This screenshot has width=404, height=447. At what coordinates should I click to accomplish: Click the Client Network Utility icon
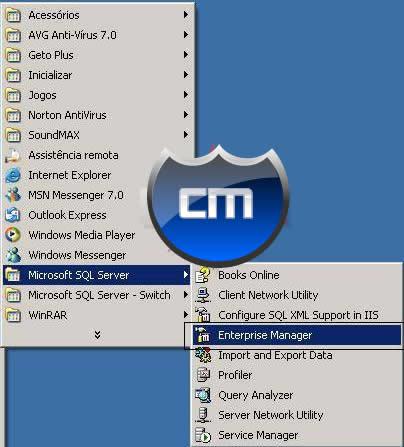[203, 295]
